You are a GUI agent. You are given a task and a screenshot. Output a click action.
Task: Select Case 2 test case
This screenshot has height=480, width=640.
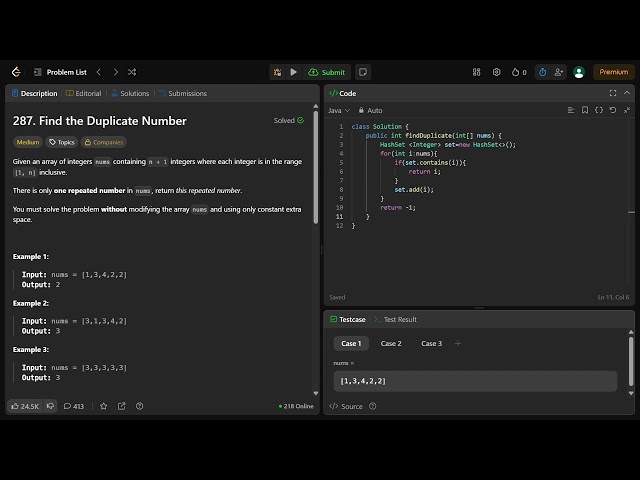(x=391, y=344)
